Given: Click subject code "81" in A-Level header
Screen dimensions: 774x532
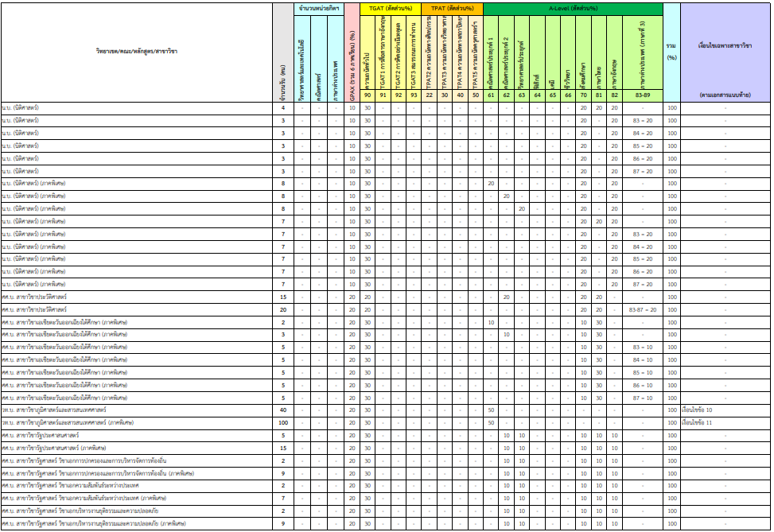Looking at the screenshot, I should click(x=599, y=95).
